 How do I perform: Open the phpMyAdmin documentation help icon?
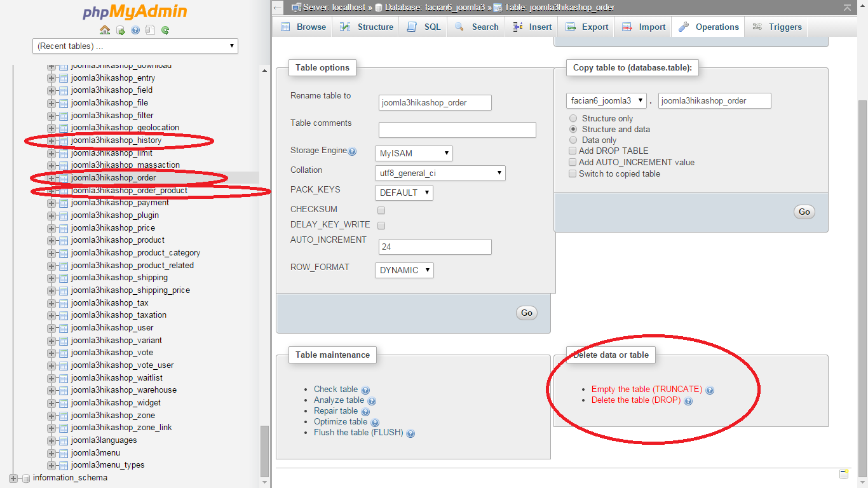coord(135,30)
